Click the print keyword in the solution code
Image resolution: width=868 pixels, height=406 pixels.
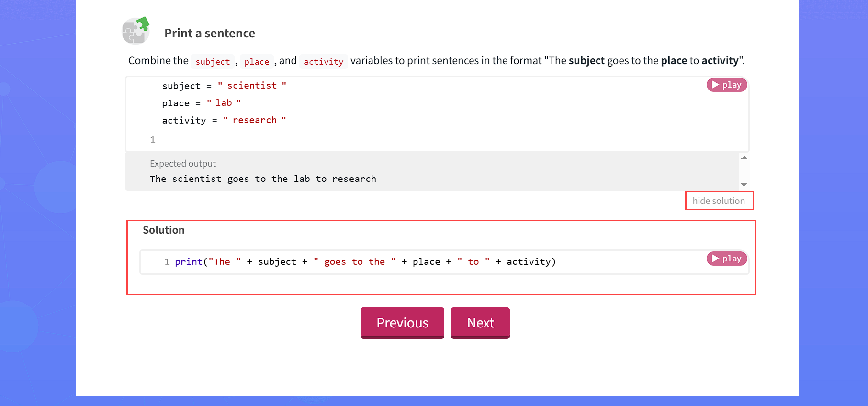189,261
